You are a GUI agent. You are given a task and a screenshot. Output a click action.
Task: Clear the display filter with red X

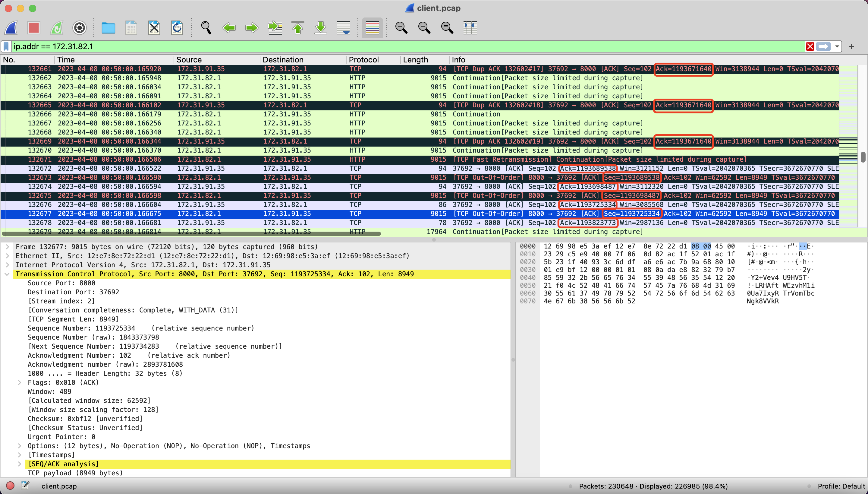810,46
